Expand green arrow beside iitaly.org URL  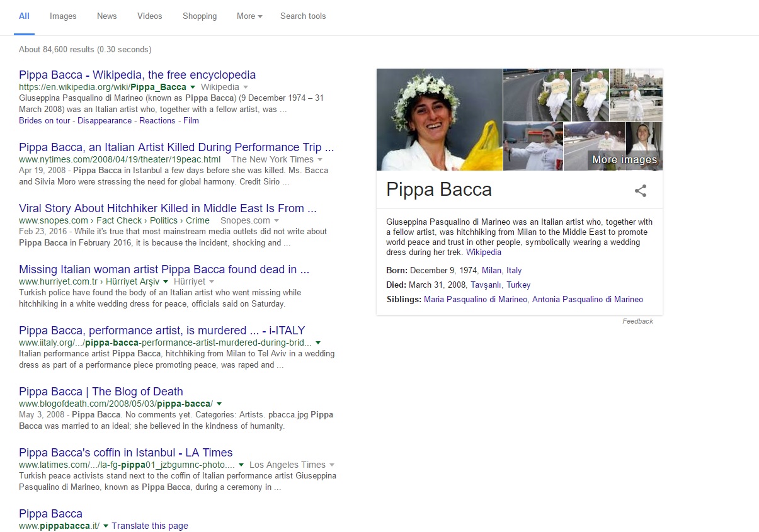coord(318,343)
